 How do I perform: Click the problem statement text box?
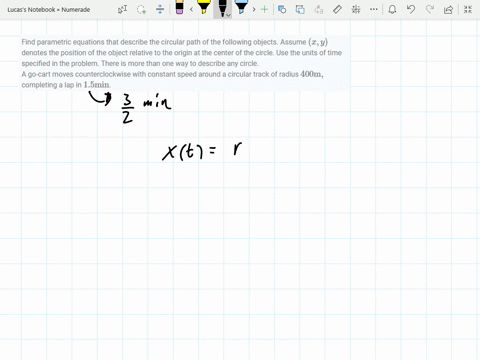pos(185,63)
